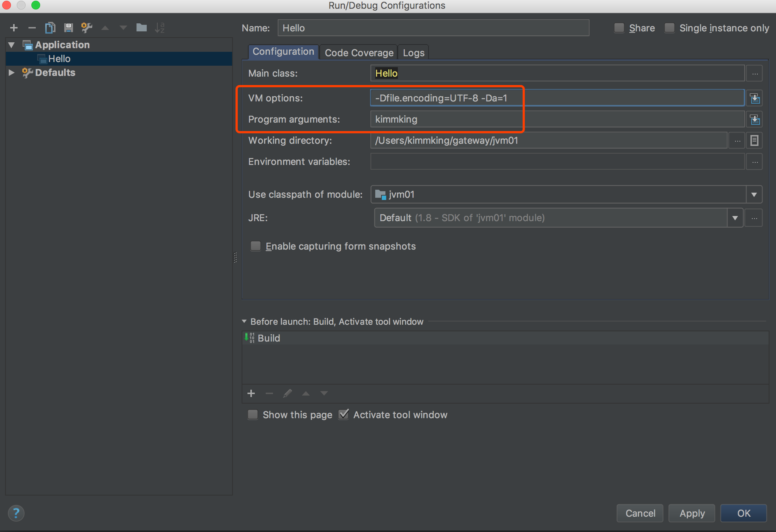
Task: Click the working directory macros icon
Action: [x=754, y=140]
